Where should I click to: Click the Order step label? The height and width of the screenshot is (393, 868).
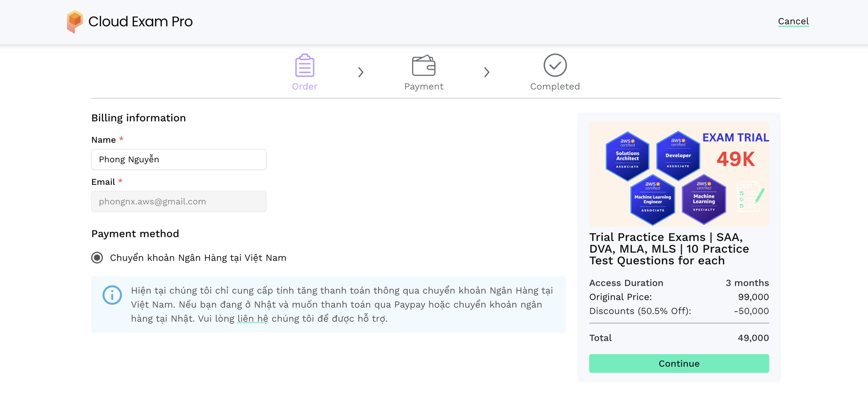click(x=304, y=87)
